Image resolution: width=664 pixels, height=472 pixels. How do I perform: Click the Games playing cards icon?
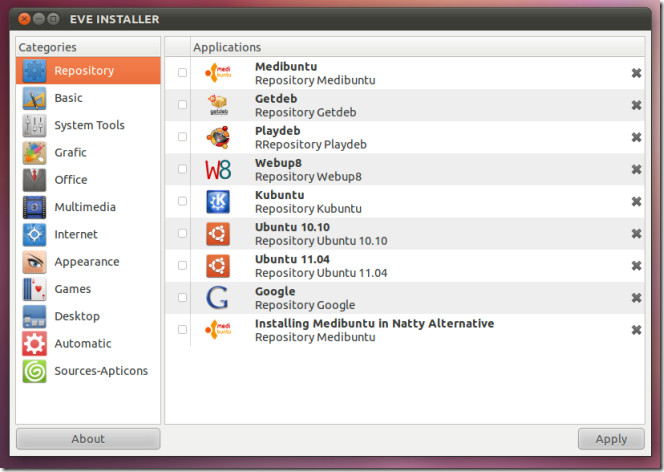point(34,289)
